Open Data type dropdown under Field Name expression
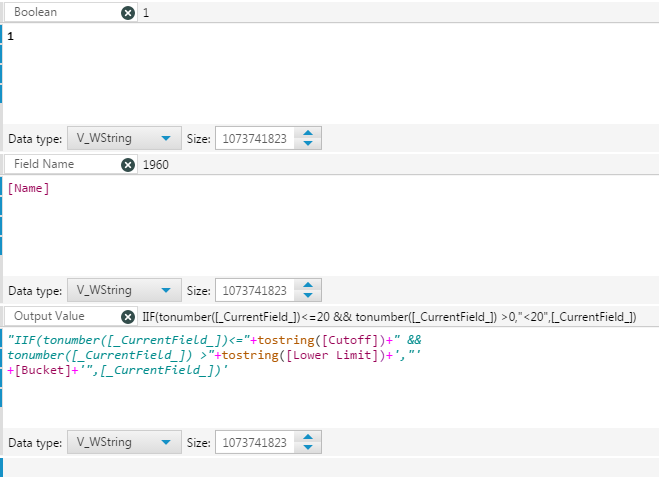Image resolution: width=659 pixels, height=477 pixels. pos(124,290)
